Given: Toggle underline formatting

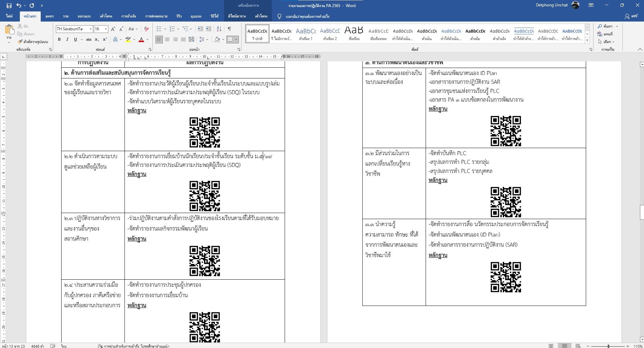Looking at the screenshot, I should (75, 39).
